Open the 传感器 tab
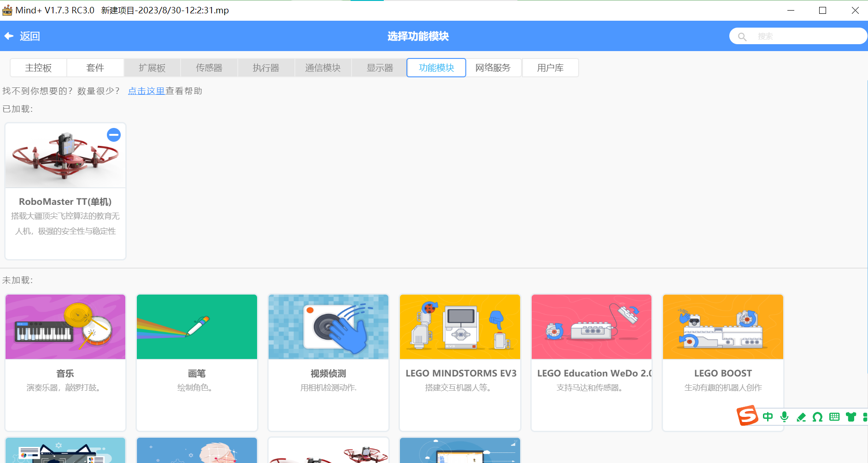This screenshot has width=868, height=463. (209, 68)
